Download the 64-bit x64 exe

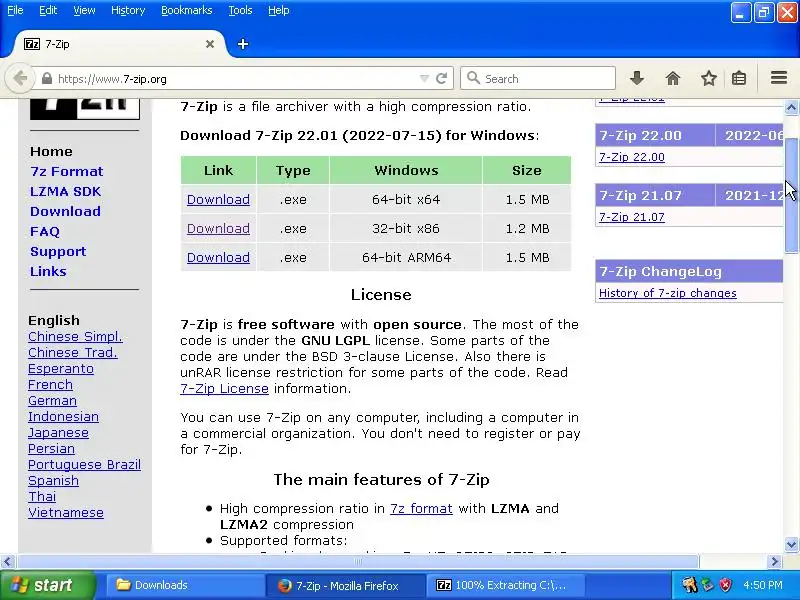pyautogui.click(x=218, y=199)
